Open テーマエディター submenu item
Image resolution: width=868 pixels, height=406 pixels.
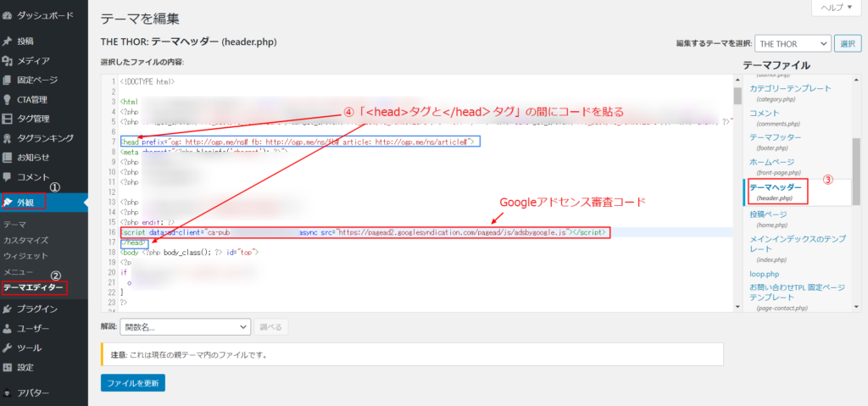pos(33,287)
